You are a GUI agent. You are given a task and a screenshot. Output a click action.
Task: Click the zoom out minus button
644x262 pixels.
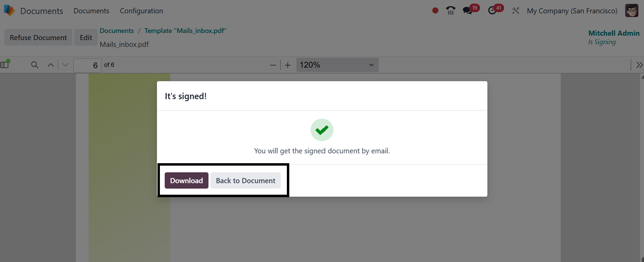(273, 65)
